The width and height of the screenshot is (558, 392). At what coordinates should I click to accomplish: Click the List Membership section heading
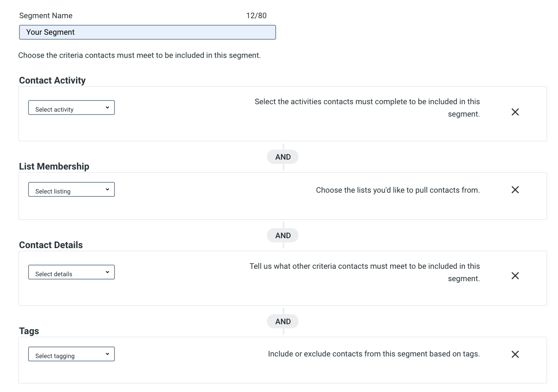54,166
